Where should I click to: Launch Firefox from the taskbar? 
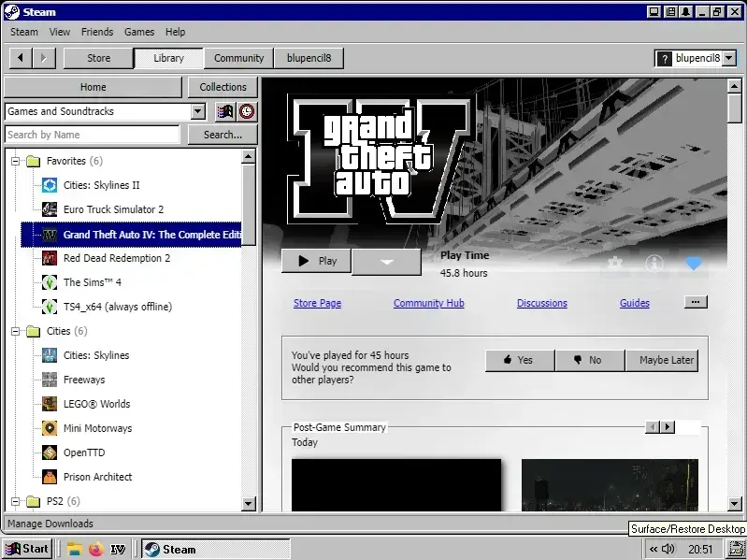(x=95, y=549)
